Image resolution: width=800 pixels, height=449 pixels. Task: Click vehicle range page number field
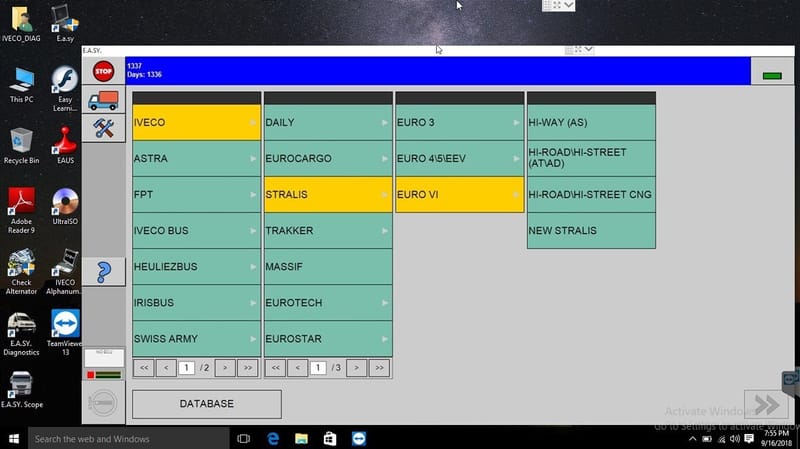point(318,368)
